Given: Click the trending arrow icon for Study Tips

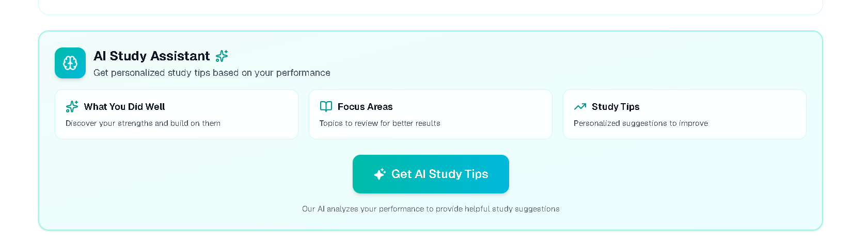Looking at the screenshot, I should 580,106.
